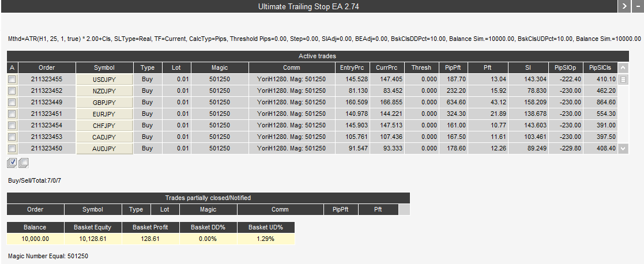Select the EURJPY trade checkbox
The height and width of the screenshot is (264, 644).
tap(12, 114)
